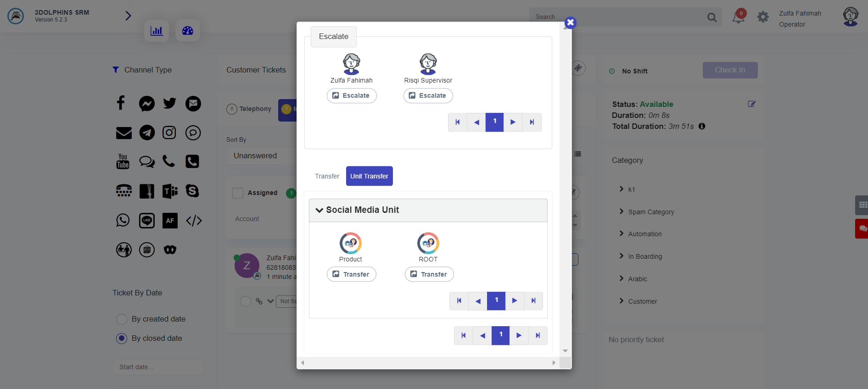Expand the Automation category
868x389 pixels.
pyautogui.click(x=622, y=233)
